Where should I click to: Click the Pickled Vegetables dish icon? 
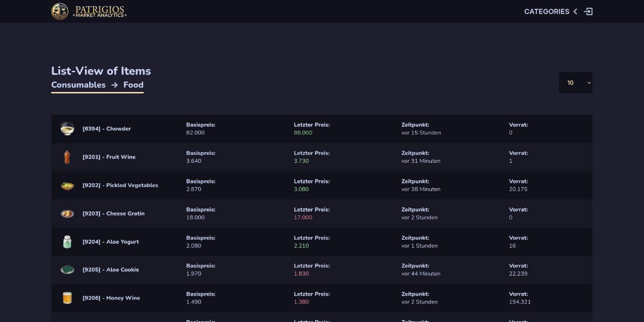tap(67, 185)
